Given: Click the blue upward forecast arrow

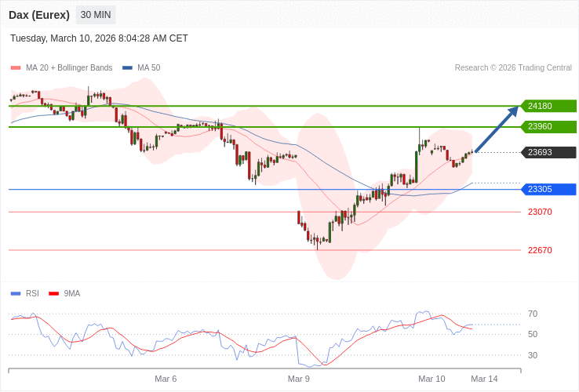Looking at the screenshot, I should 497,129.
